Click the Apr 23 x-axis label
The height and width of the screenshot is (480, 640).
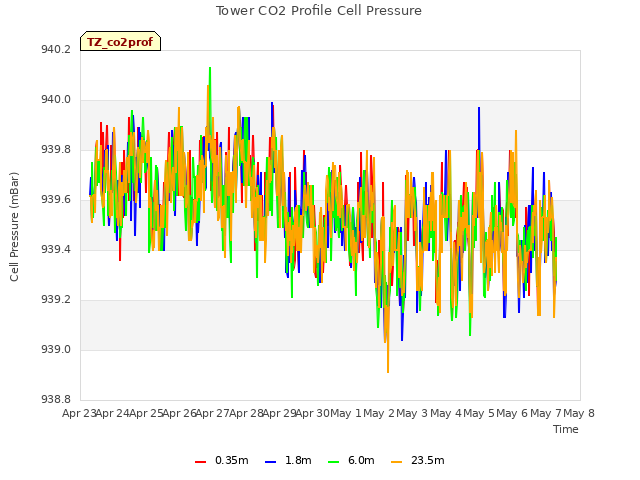click(79, 413)
